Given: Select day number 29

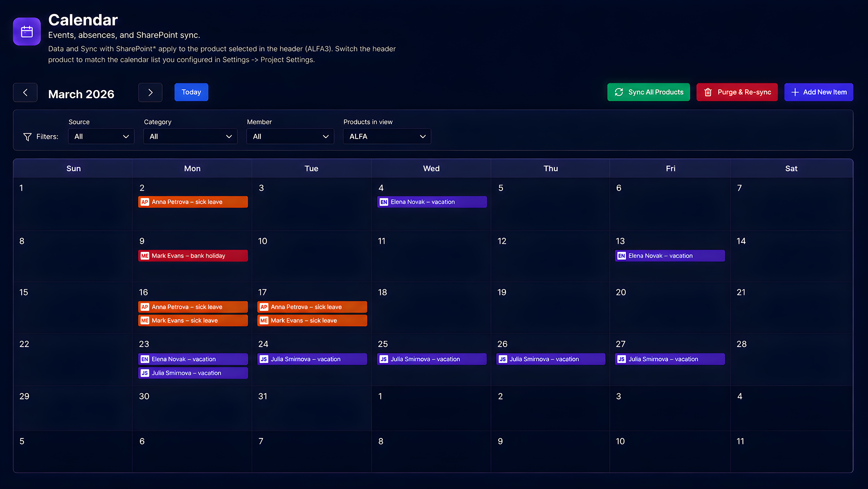Looking at the screenshot, I should (x=24, y=396).
